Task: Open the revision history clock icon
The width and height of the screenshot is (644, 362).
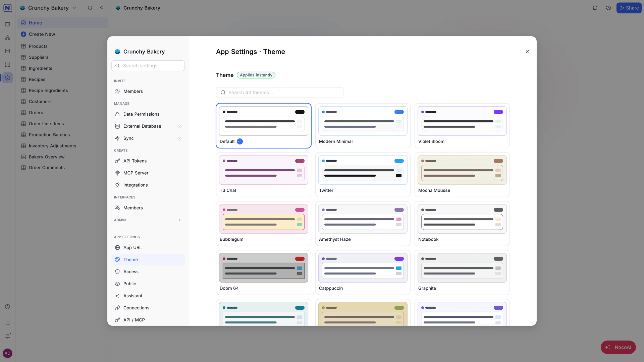Action: point(608,8)
